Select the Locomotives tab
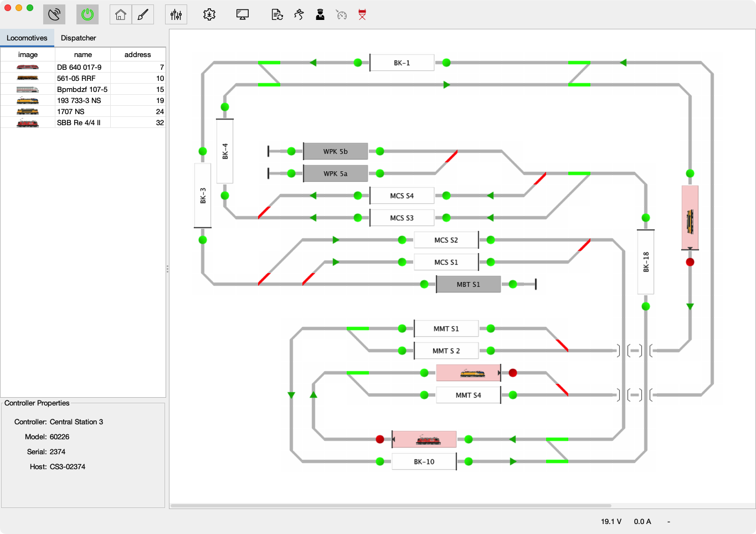Viewport: 756px width, 534px height. point(27,38)
